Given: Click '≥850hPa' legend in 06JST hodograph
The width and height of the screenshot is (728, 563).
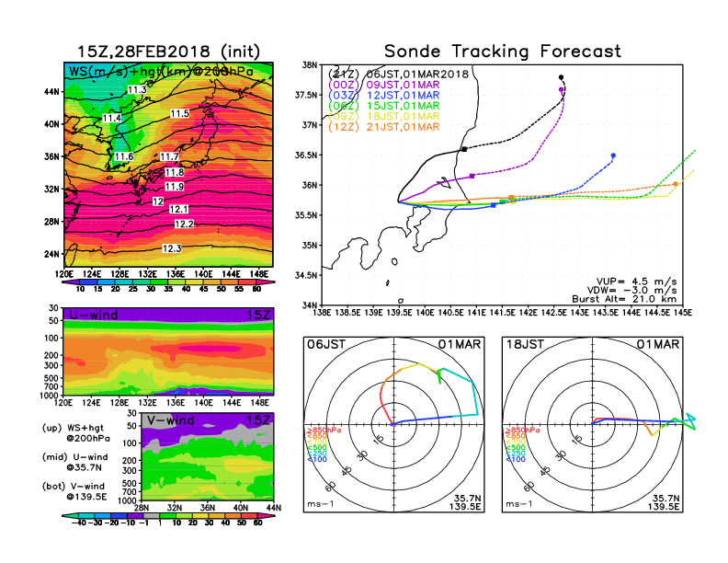Looking at the screenshot, I should [324, 431].
